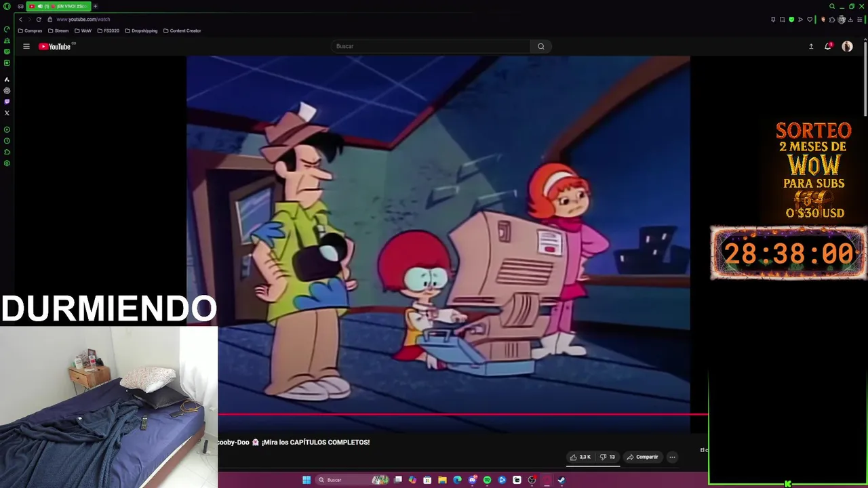Open the YouTube notifications bell

click(x=828, y=46)
